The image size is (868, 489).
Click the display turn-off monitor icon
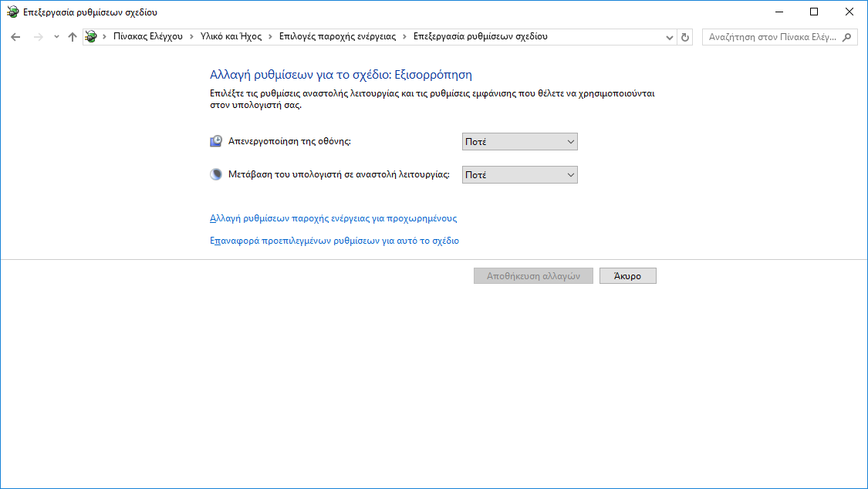click(x=216, y=141)
